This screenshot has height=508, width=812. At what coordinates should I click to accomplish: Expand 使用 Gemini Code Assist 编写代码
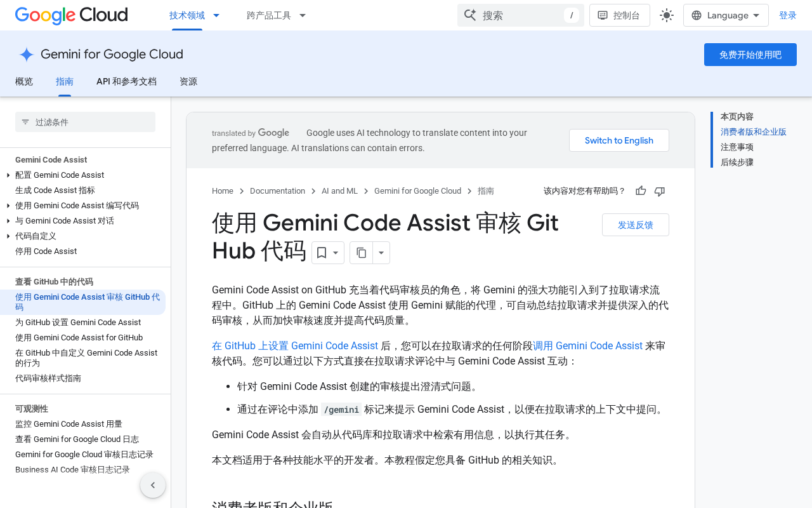click(8, 206)
